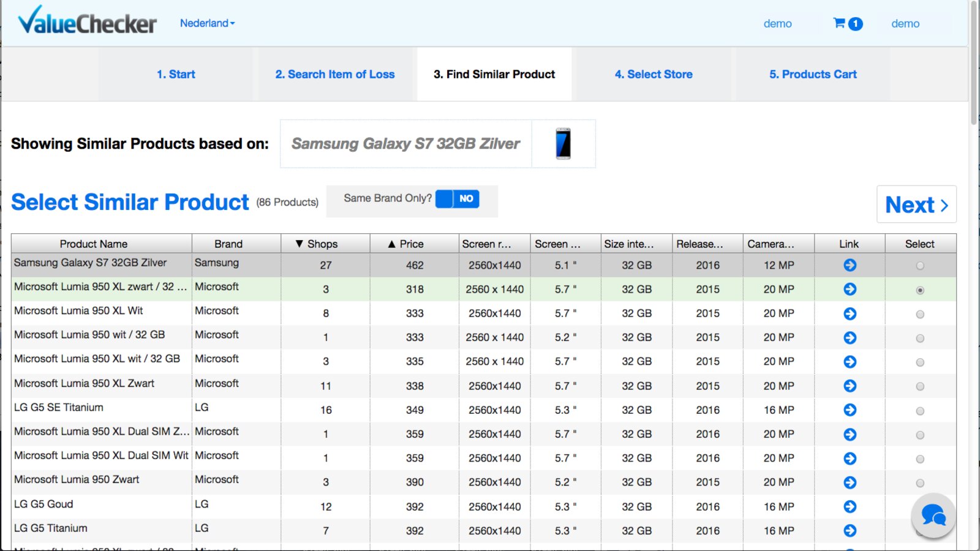Open link arrow for Lumia 950 Zwart row

pos(850,482)
